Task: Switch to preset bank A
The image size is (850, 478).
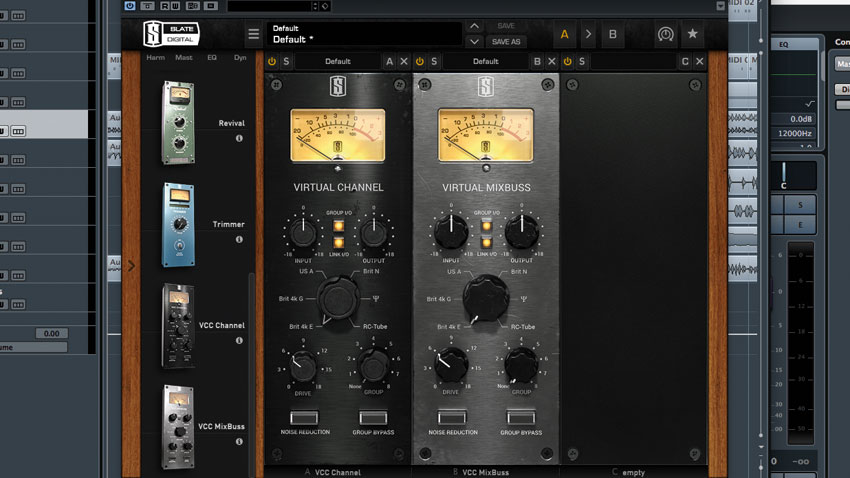Action: 564,34
